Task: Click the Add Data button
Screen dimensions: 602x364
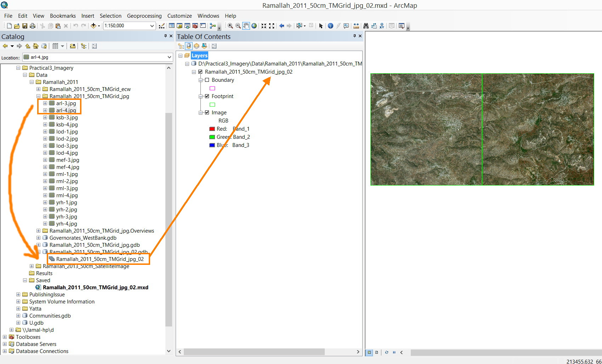Action: (93, 26)
